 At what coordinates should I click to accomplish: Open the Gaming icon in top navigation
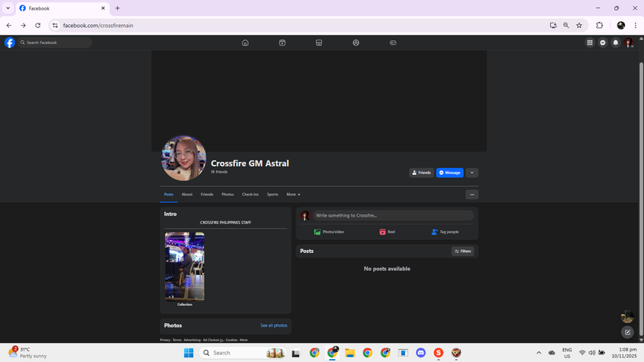(392, 43)
